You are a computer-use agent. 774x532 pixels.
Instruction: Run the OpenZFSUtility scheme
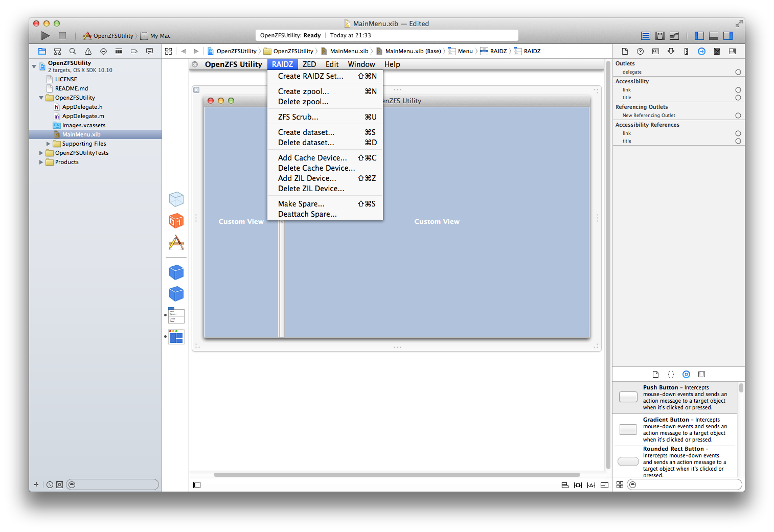tap(45, 36)
